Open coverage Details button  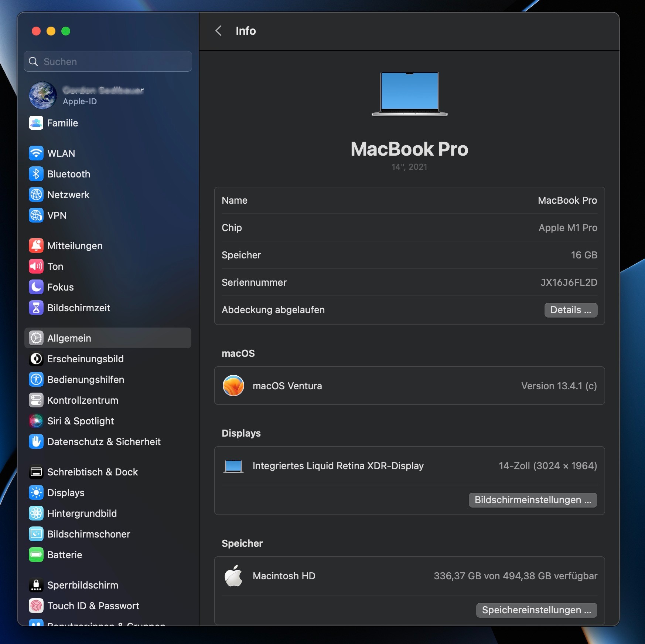(x=571, y=310)
